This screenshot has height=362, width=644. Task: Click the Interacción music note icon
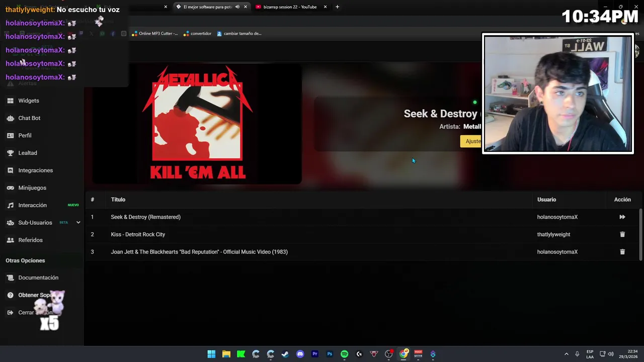point(10,205)
